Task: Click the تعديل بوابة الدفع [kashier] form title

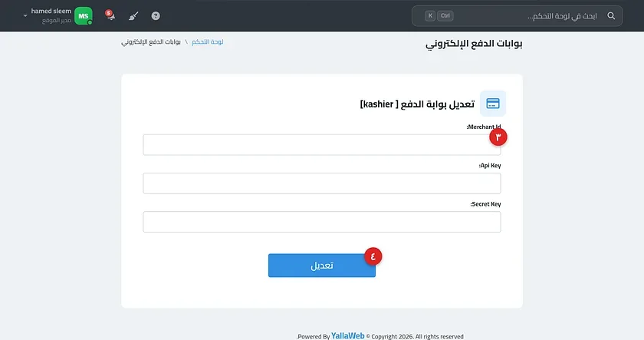Action: [x=417, y=104]
